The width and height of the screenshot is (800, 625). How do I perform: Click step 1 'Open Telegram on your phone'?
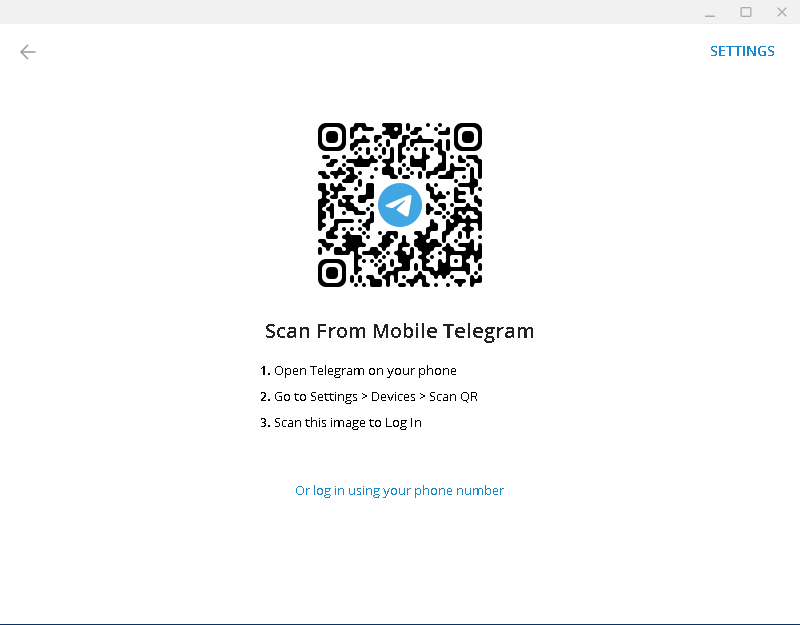360,370
